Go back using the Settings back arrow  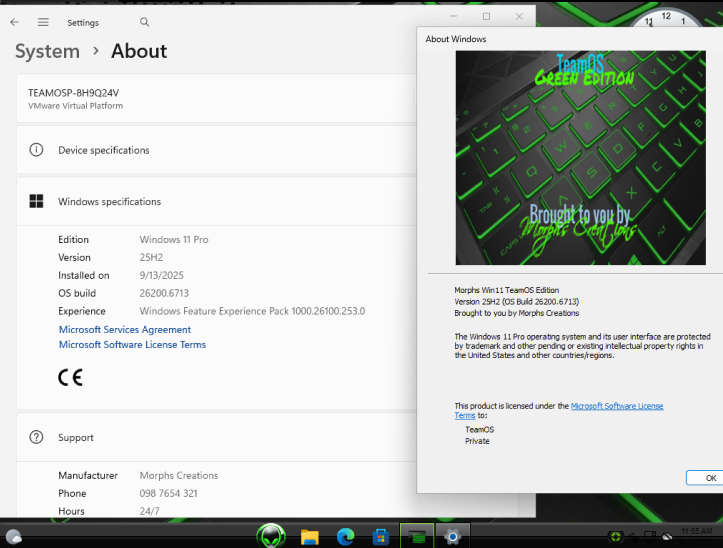point(15,22)
